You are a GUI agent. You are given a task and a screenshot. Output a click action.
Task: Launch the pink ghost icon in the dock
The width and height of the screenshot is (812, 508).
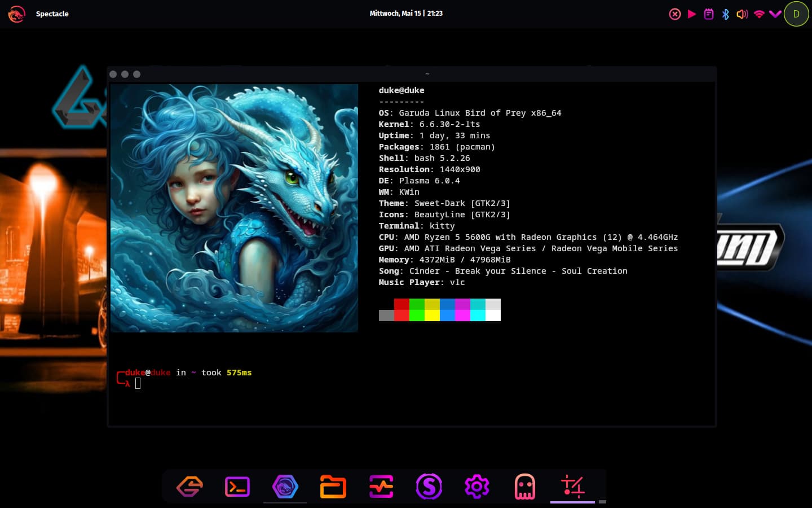(x=525, y=487)
